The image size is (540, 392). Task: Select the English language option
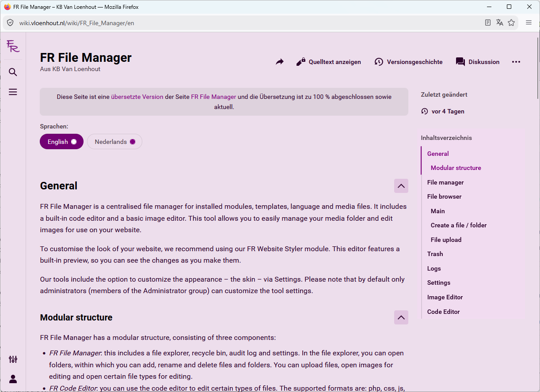(61, 142)
